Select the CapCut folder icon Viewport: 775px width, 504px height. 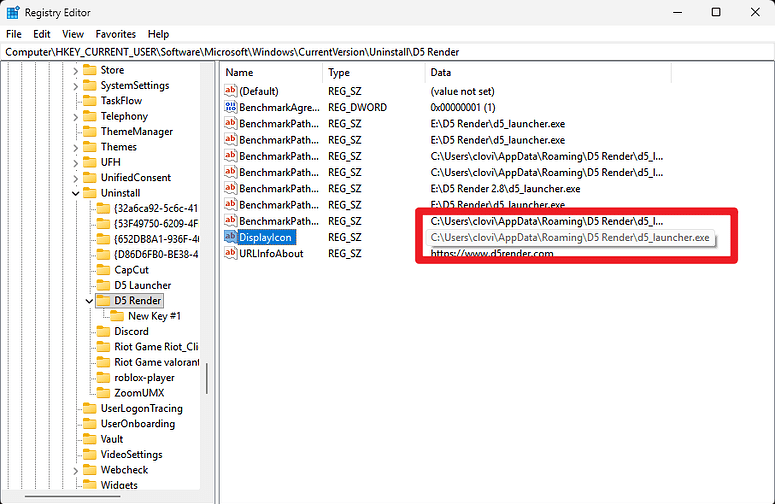(x=103, y=269)
